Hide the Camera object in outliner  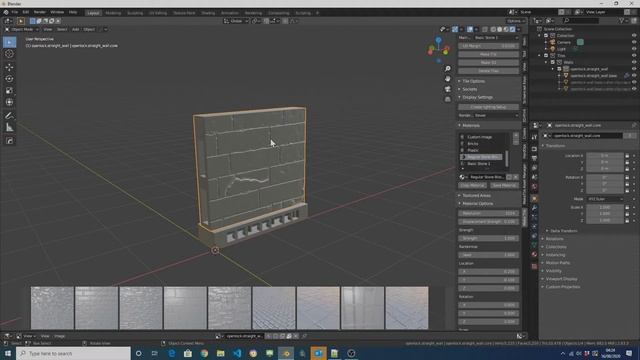[x=634, y=42]
